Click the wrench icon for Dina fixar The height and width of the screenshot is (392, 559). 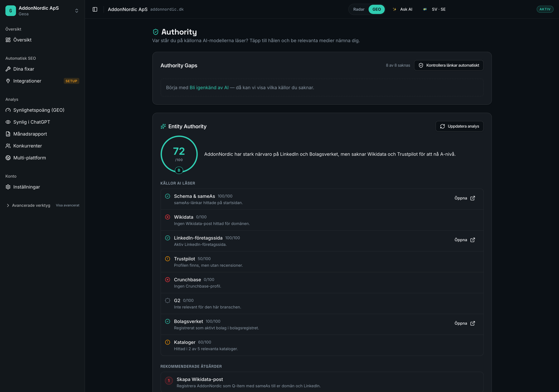pos(8,69)
